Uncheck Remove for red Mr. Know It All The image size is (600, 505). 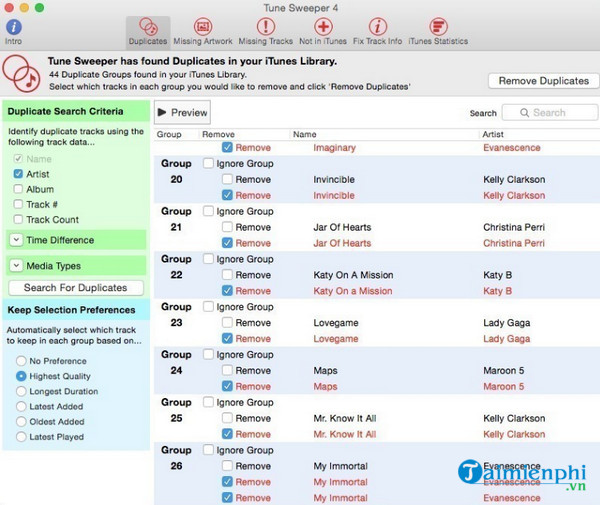click(227, 434)
